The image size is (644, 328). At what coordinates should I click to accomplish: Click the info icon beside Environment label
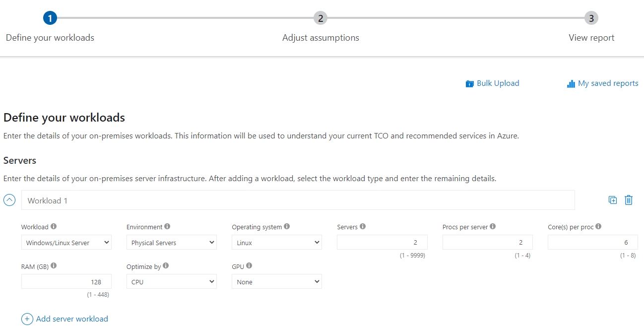[167, 226]
